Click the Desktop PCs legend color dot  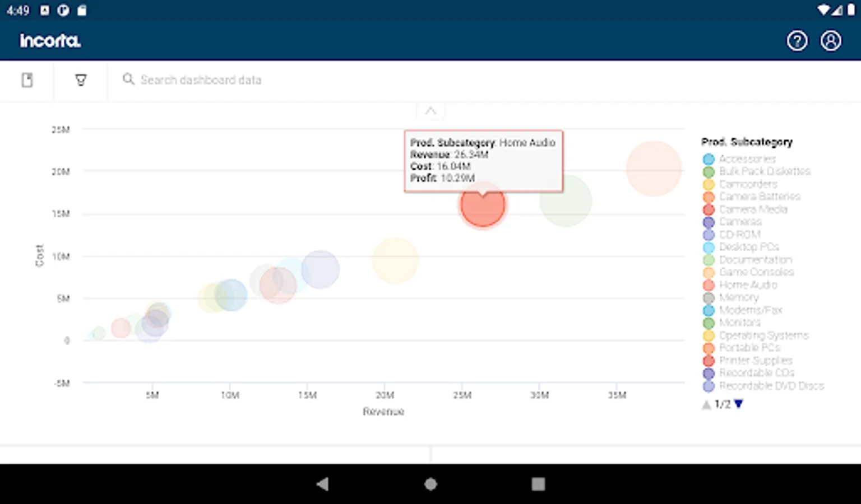tap(709, 247)
